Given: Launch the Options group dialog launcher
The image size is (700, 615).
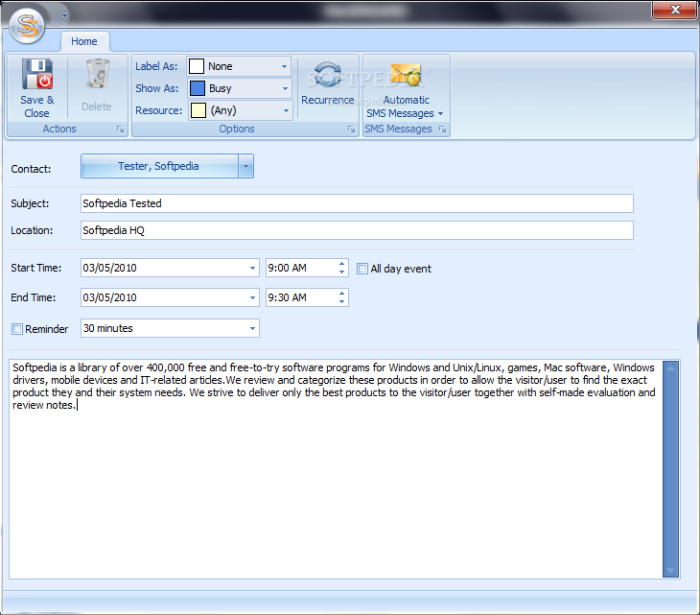Looking at the screenshot, I should pos(351,130).
